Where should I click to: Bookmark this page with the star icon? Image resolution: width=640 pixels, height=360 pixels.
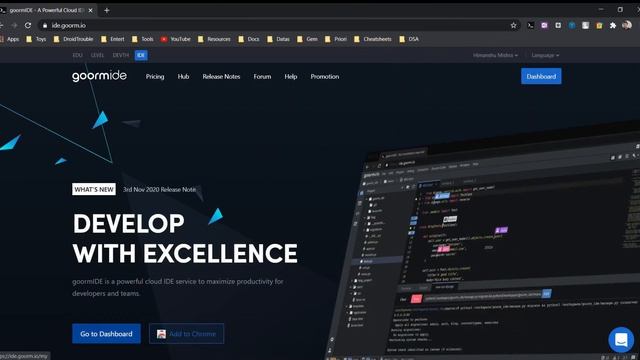pyautogui.click(x=513, y=25)
